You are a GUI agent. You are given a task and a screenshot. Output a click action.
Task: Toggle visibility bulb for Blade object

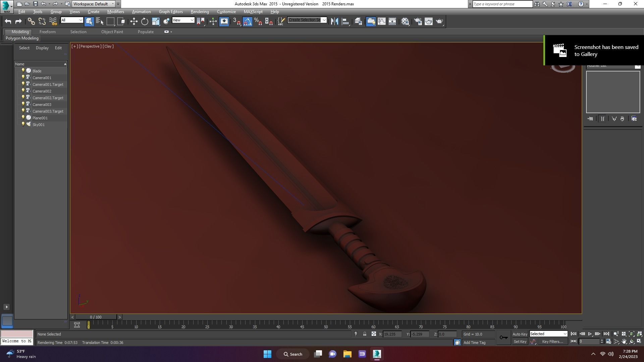[x=23, y=71]
